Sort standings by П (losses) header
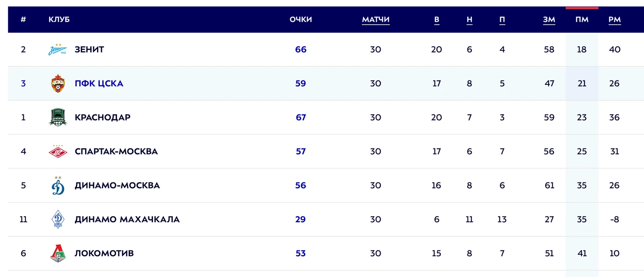The image size is (644, 277). 502,19
